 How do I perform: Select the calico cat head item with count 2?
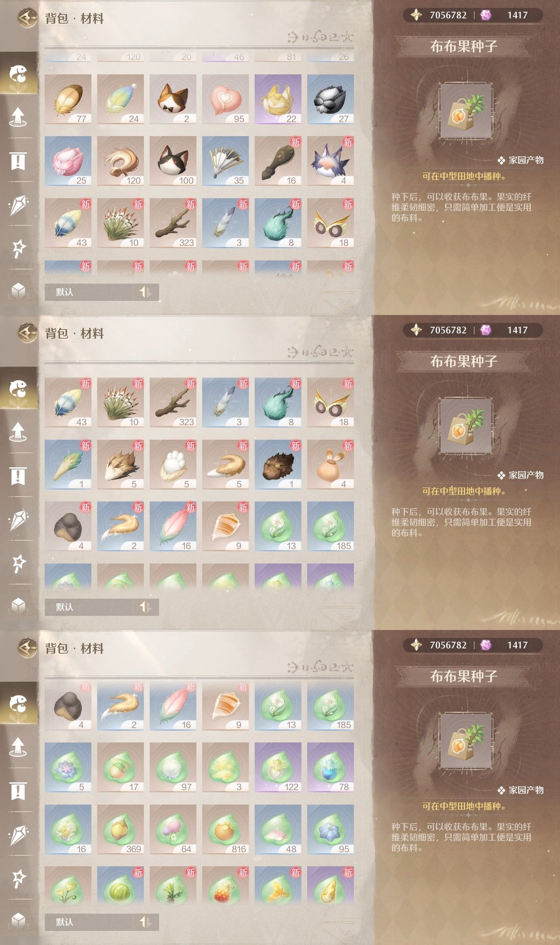click(x=173, y=99)
